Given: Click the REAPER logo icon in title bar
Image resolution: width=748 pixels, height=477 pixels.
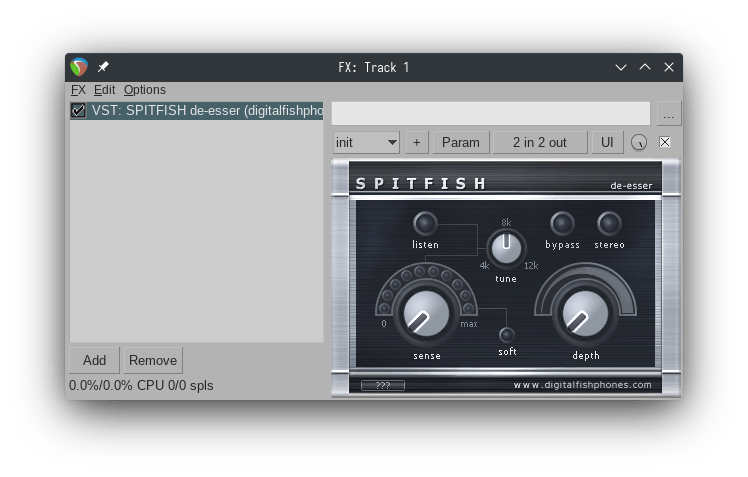Looking at the screenshot, I should click(x=79, y=67).
